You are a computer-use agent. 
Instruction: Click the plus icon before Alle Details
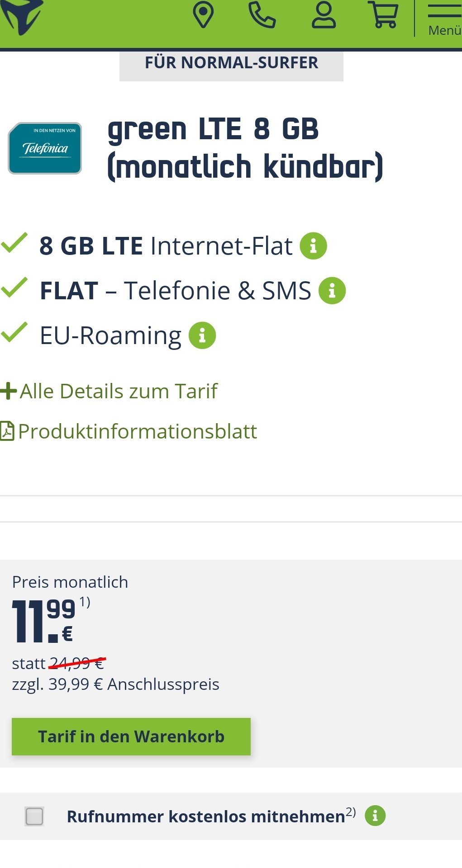point(8,391)
